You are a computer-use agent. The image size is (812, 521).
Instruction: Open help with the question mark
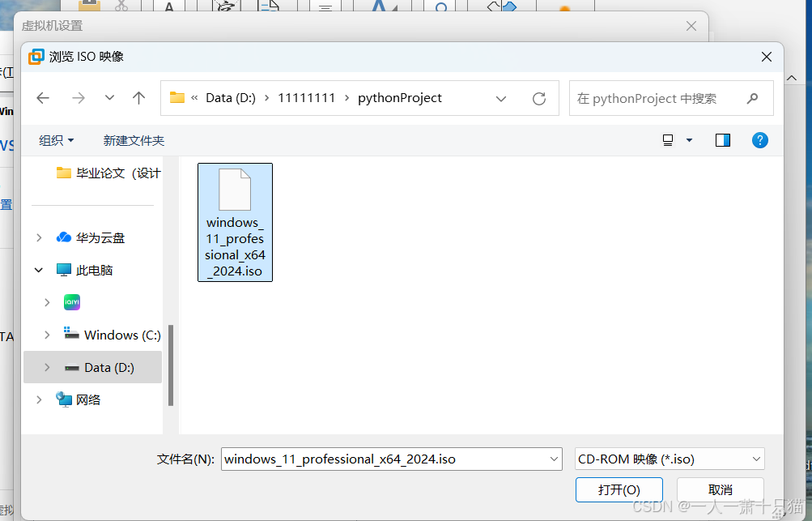click(x=759, y=140)
